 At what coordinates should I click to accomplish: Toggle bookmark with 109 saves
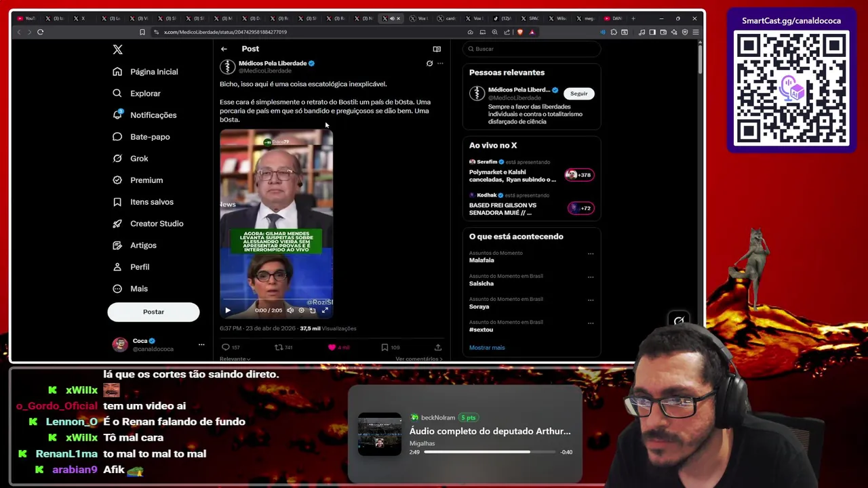coord(390,347)
